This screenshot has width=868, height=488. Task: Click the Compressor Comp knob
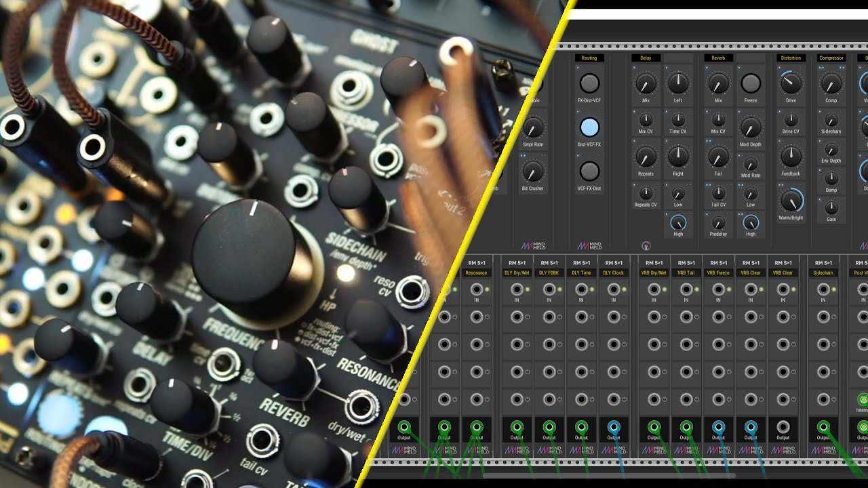(x=831, y=83)
